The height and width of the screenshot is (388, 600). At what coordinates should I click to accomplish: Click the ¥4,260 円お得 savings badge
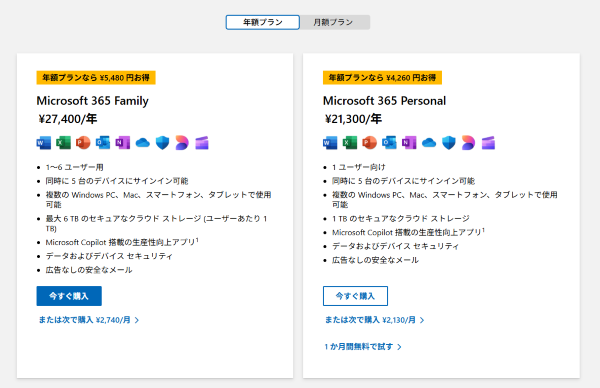(x=382, y=78)
